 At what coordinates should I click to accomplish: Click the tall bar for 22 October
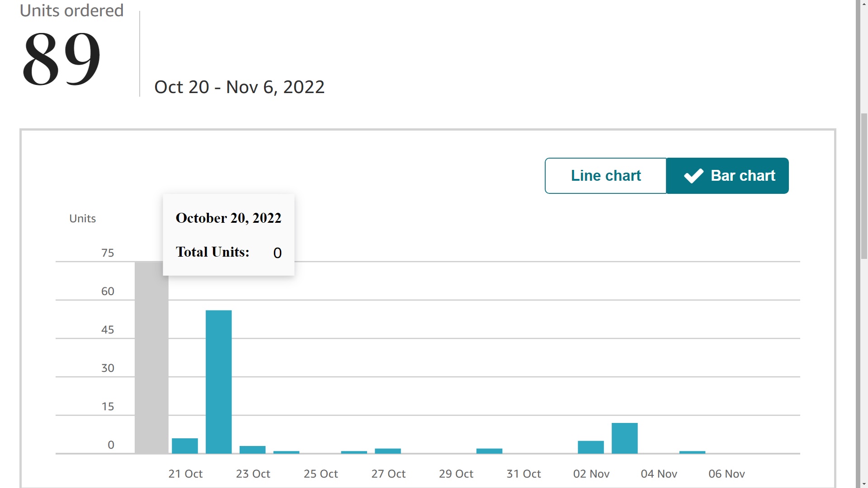pos(219,382)
